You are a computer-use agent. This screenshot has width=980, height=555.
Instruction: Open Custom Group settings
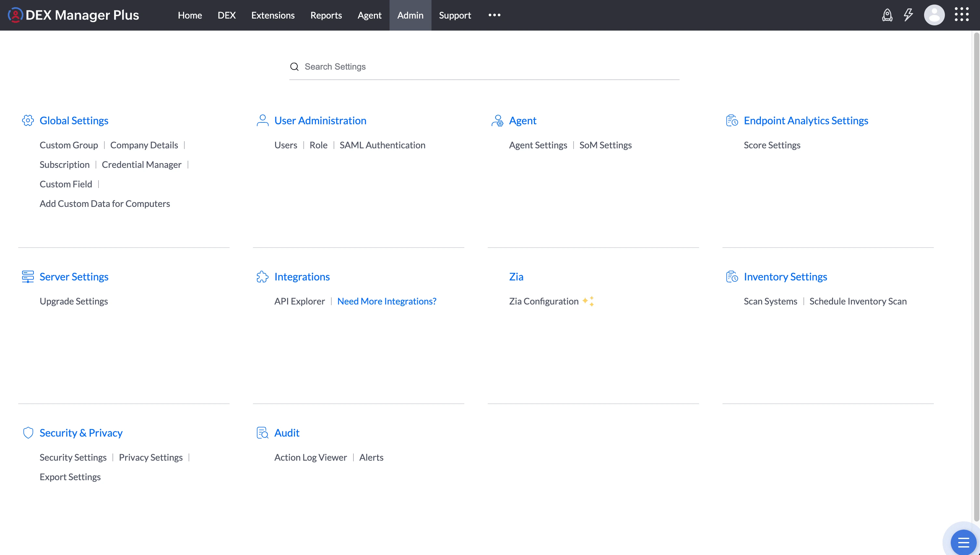69,145
